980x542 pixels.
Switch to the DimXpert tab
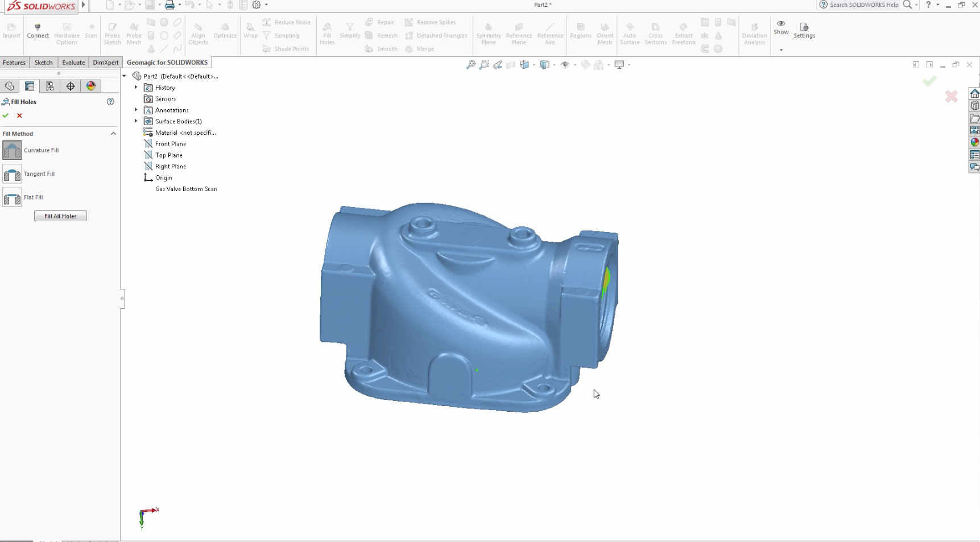pyautogui.click(x=106, y=63)
